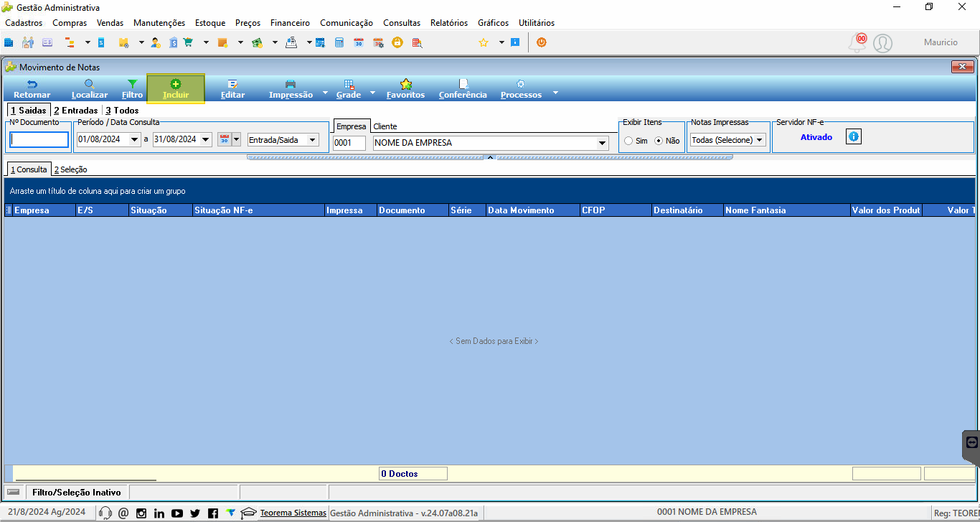Click the Grade grid icon
980x522 pixels.
[349, 84]
